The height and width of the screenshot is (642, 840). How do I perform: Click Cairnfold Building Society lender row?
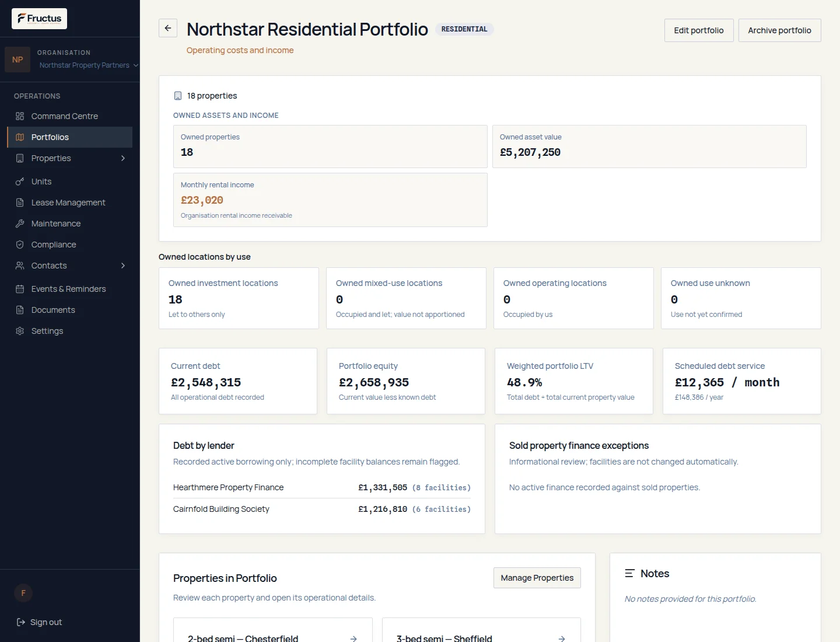[322, 509]
